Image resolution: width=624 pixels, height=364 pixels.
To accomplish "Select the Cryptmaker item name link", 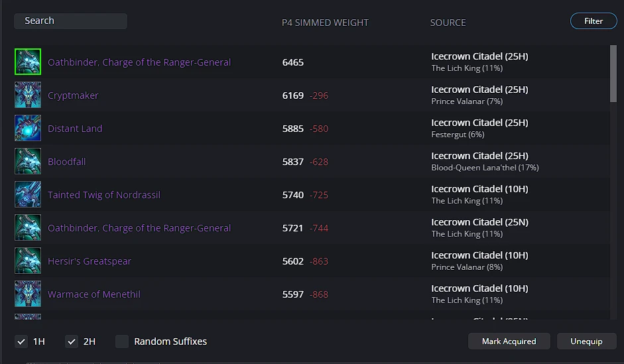I will click(73, 95).
